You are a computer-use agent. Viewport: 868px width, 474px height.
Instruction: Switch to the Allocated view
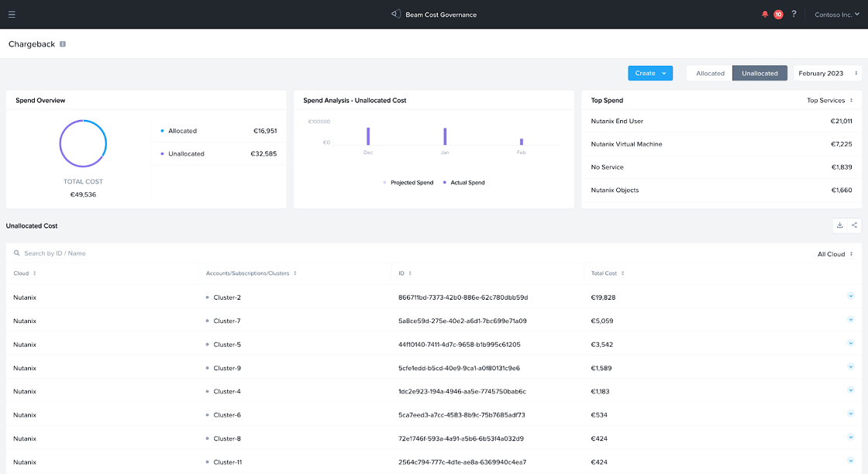[x=710, y=74]
